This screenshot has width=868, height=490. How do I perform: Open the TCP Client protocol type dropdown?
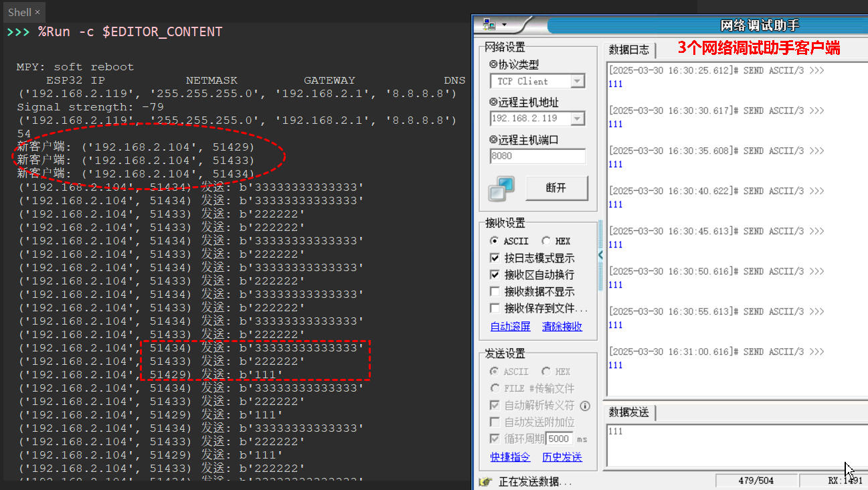pyautogui.click(x=578, y=81)
